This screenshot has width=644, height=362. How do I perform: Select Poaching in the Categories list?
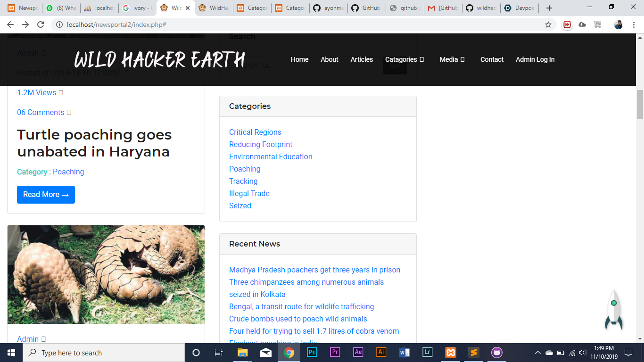coord(245,169)
